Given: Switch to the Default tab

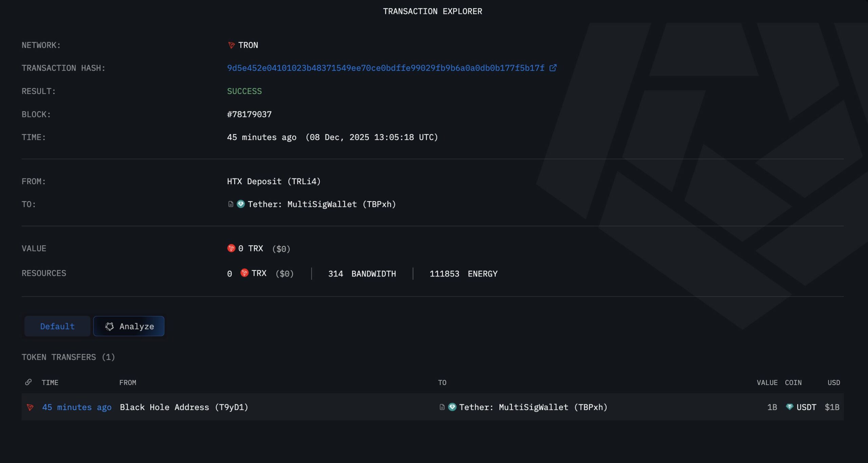Looking at the screenshot, I should pos(57,326).
